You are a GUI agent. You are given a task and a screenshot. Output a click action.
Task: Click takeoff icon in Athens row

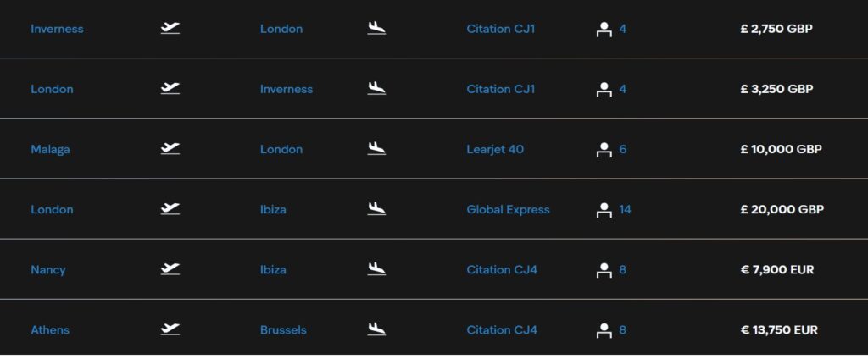170,329
